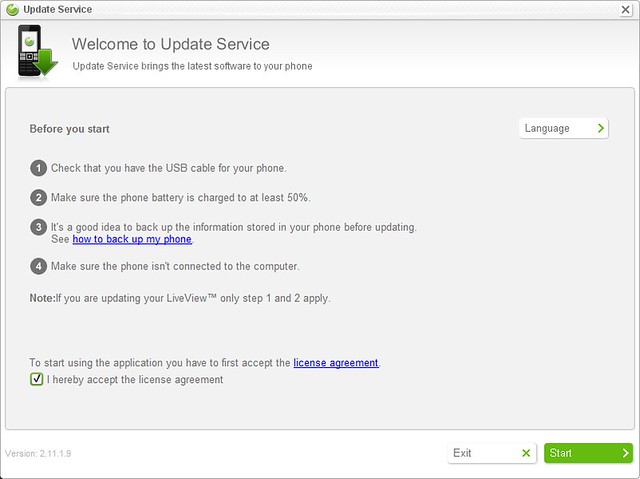Uncheck the accept license agreement checkbox
Screen dimensions: 640x479
tap(37, 380)
